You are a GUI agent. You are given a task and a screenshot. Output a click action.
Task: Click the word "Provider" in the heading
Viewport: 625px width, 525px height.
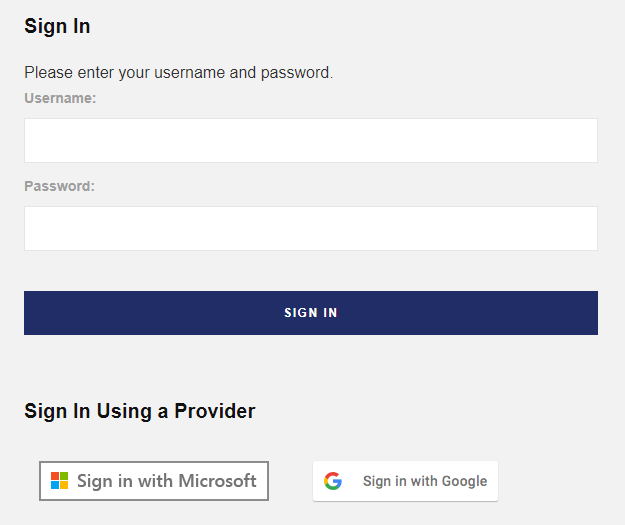tap(215, 411)
